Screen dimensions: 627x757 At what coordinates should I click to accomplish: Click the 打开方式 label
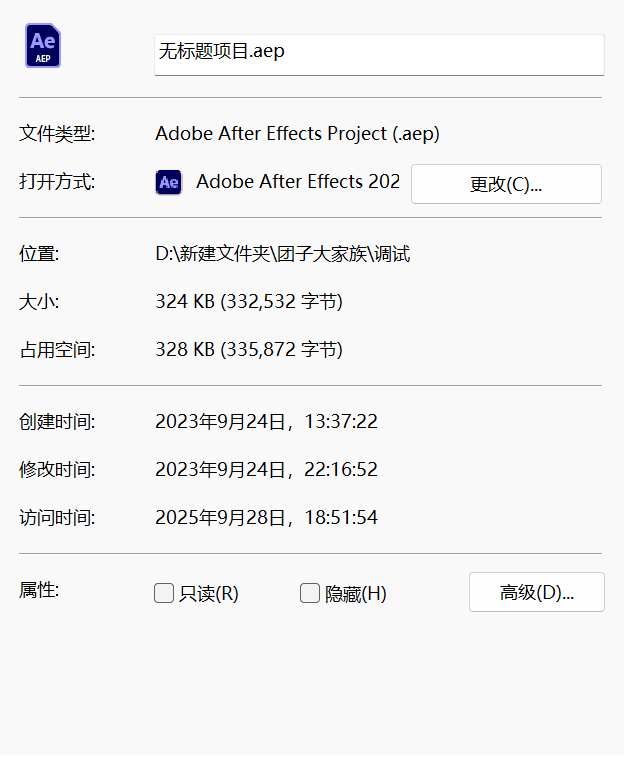coord(57,183)
